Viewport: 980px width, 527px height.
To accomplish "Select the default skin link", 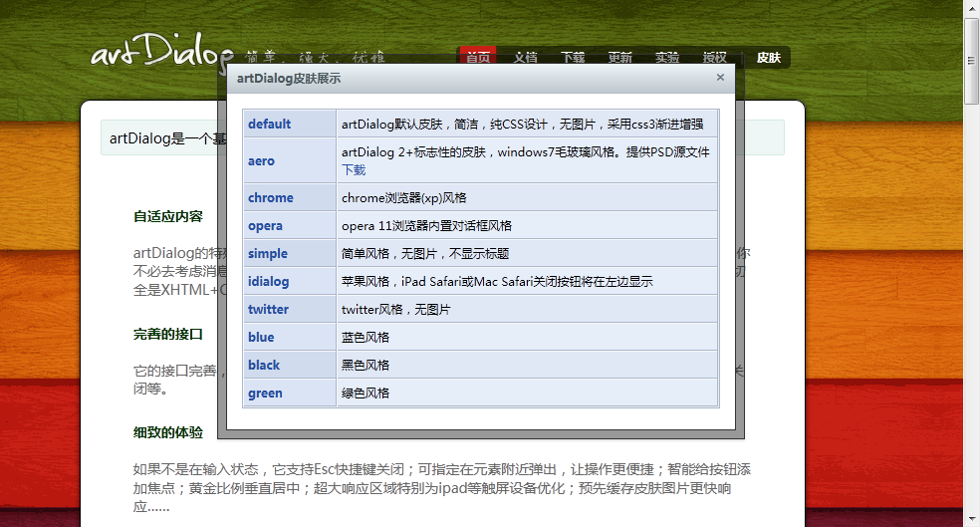I will 269,124.
